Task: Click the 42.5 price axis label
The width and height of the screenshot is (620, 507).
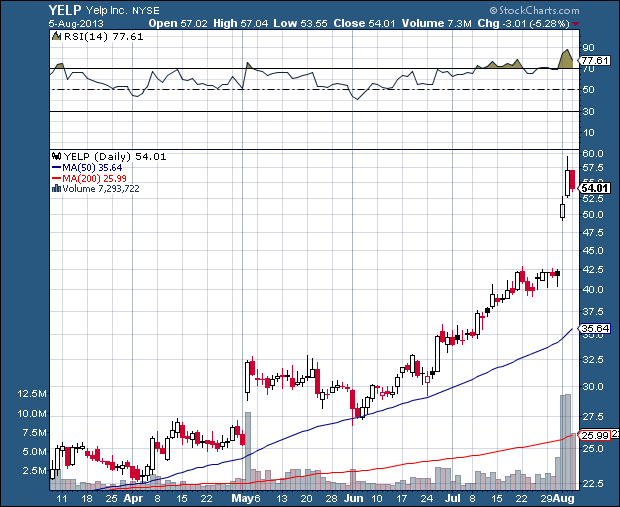Action: (x=593, y=270)
